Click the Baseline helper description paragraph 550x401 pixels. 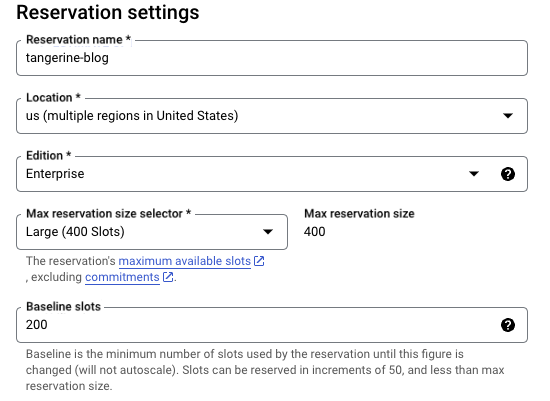pyautogui.click(x=265, y=370)
